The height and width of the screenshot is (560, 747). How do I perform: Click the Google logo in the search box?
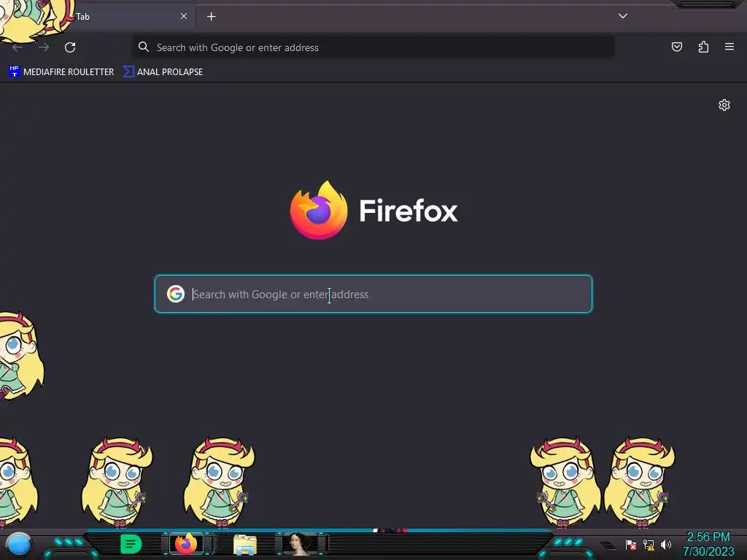[176, 294]
